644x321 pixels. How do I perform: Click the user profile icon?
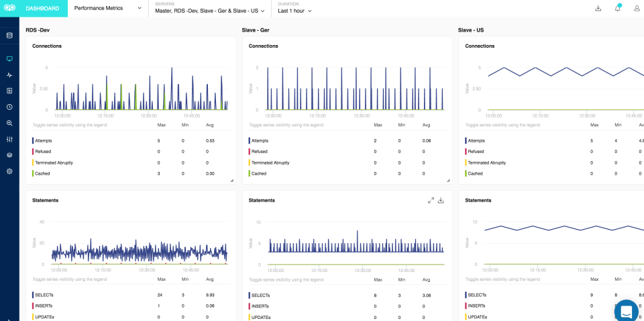(x=637, y=9)
